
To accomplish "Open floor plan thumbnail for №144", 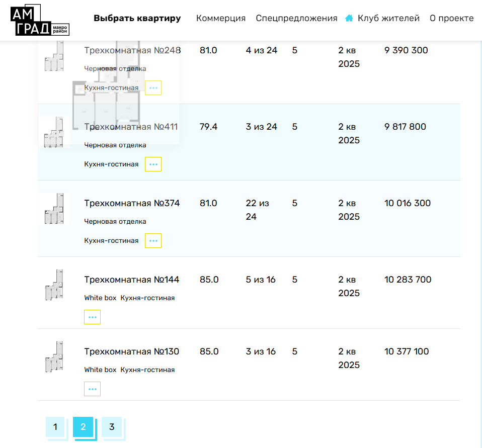I will pos(54,285).
